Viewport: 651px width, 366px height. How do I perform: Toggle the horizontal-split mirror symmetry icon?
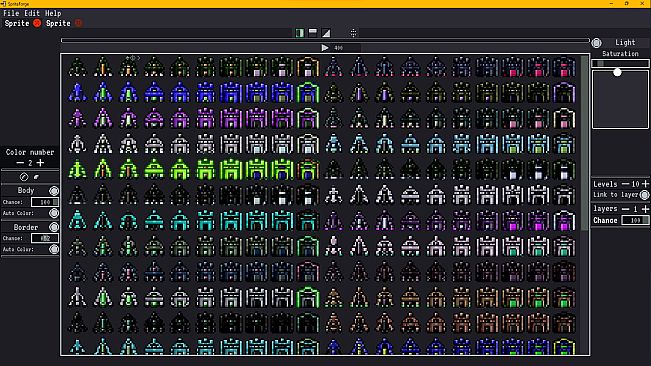point(313,33)
